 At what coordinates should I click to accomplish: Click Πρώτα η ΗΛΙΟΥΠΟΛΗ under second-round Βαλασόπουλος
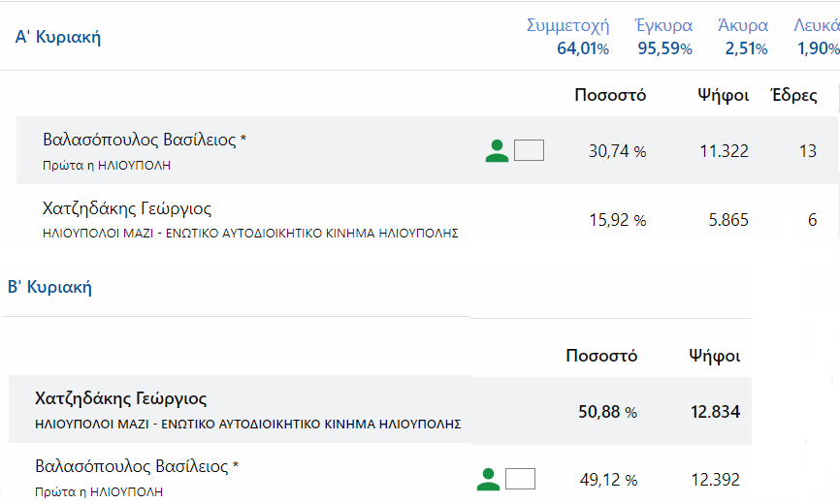click(99, 491)
